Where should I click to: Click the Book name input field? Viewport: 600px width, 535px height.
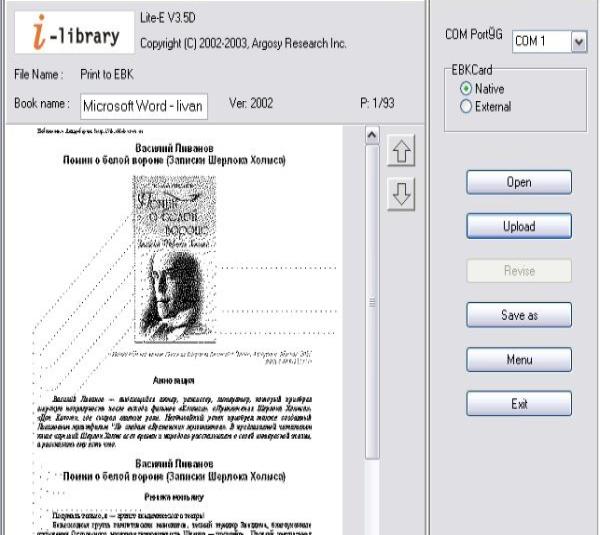pos(144,106)
